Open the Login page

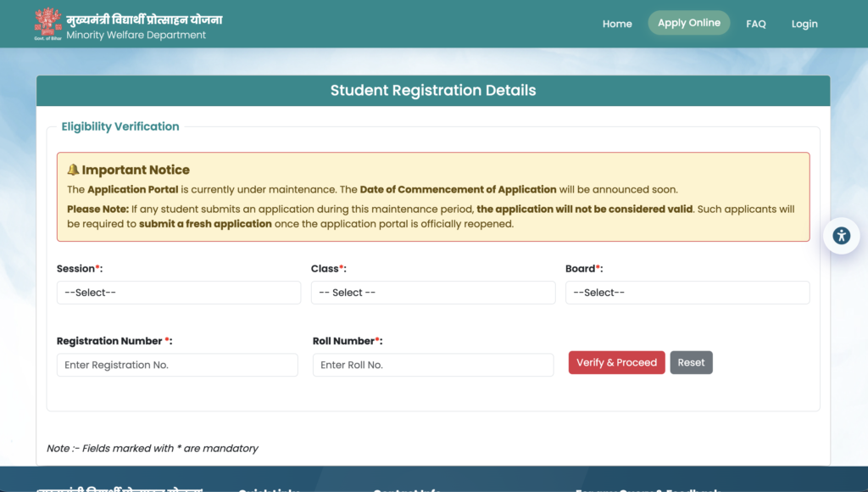point(804,24)
